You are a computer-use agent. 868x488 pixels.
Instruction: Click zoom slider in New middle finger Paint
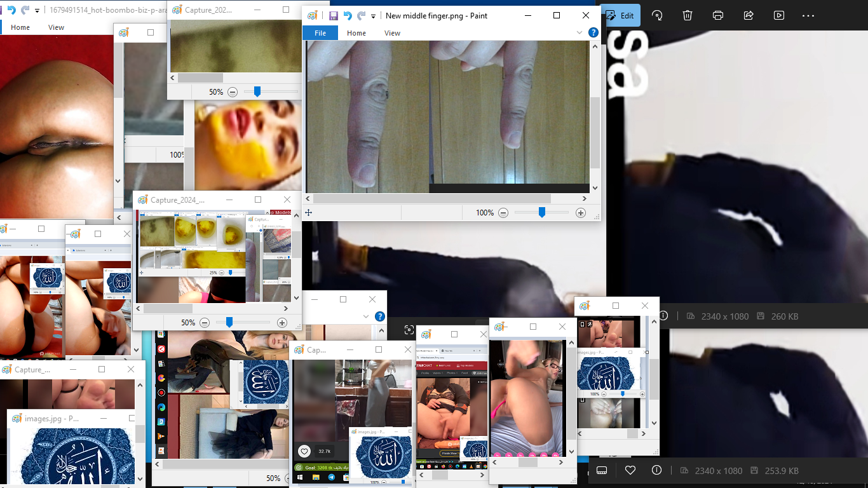542,213
